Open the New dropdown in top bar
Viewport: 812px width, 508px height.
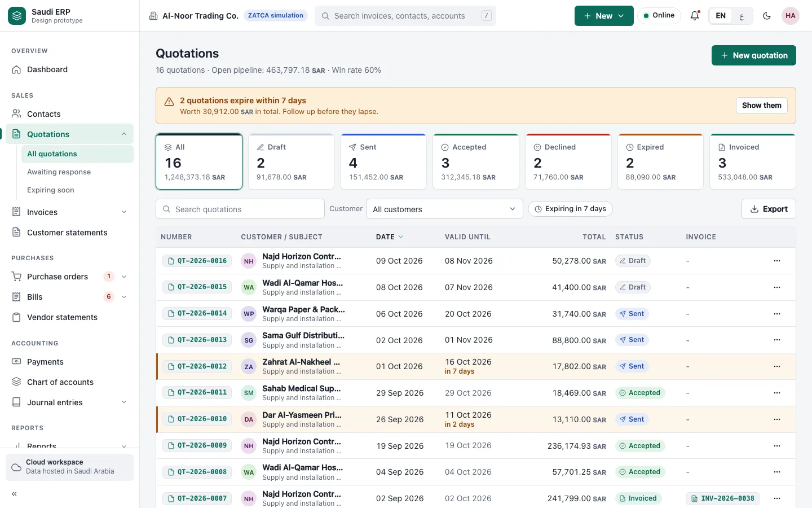604,16
